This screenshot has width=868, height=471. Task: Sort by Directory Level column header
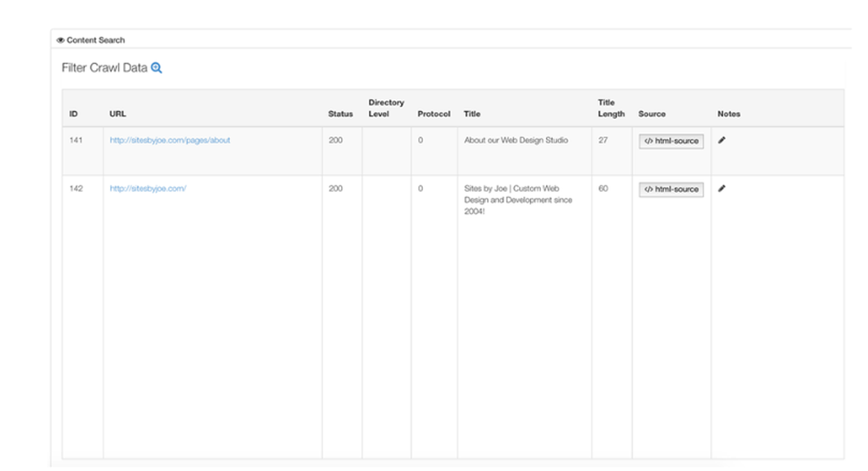386,108
